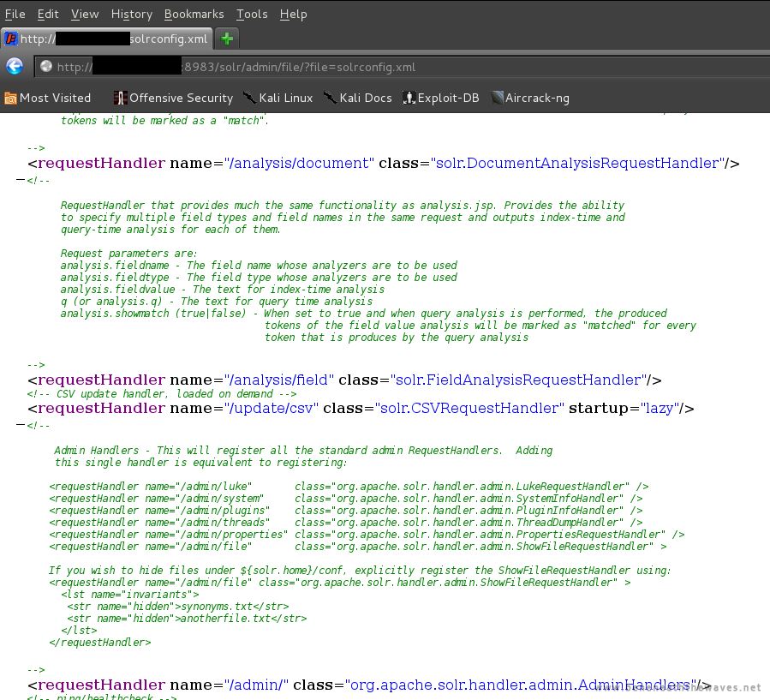Click the commented '/admin/plugins' handler line
The width and height of the screenshot is (770, 700).
[346, 511]
